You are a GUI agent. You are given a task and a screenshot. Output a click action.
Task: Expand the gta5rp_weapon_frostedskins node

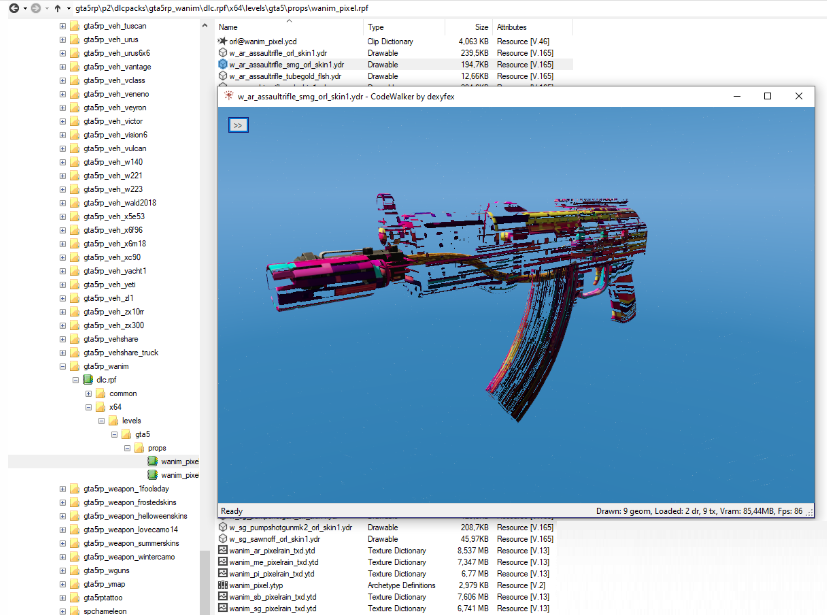(63, 502)
